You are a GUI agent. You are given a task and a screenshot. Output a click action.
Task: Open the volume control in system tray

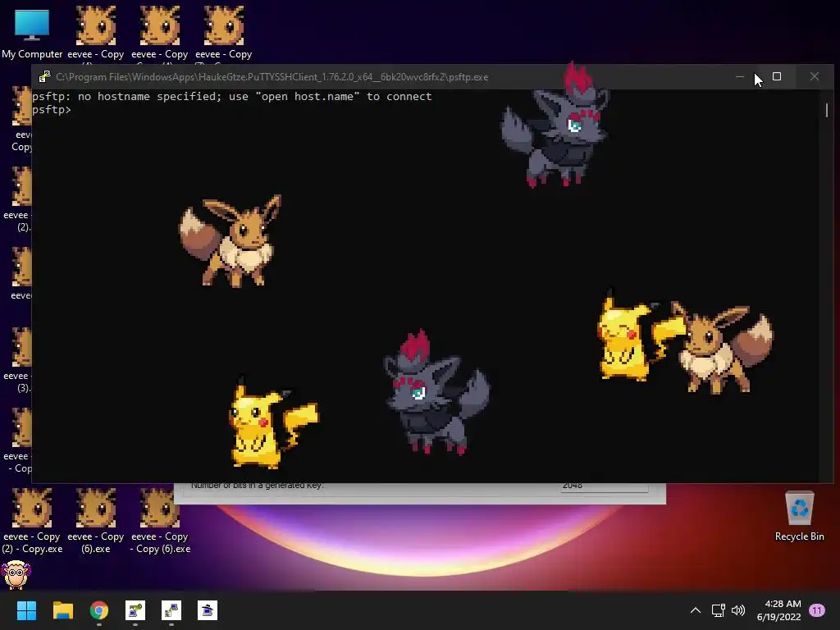pos(738,610)
